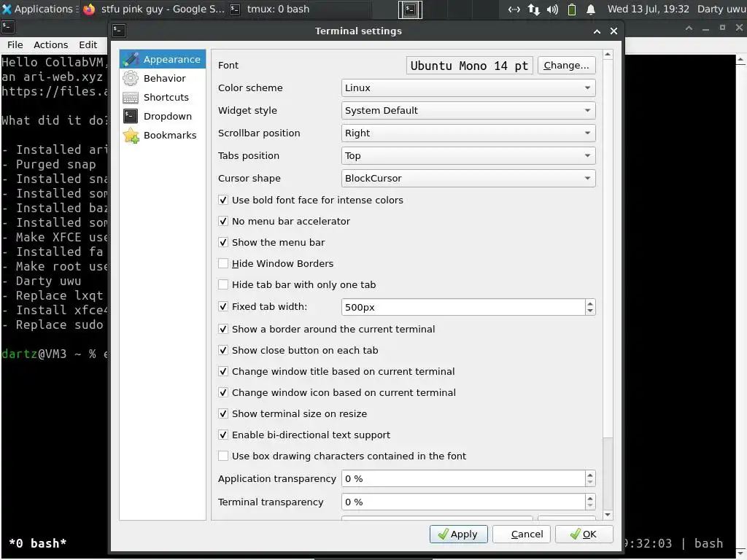747x560 pixels.
Task: Close the Terminal settings dialog
Action: point(614,31)
